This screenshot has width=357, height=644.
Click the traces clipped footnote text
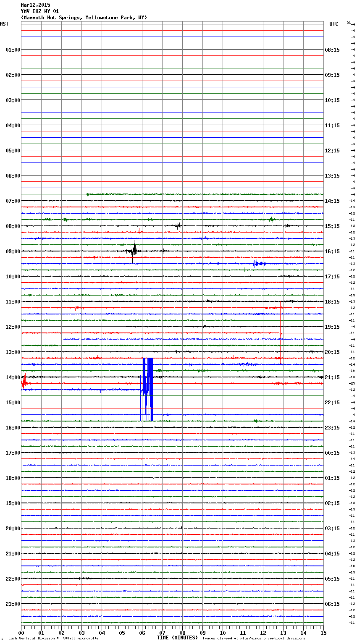pos(254,639)
